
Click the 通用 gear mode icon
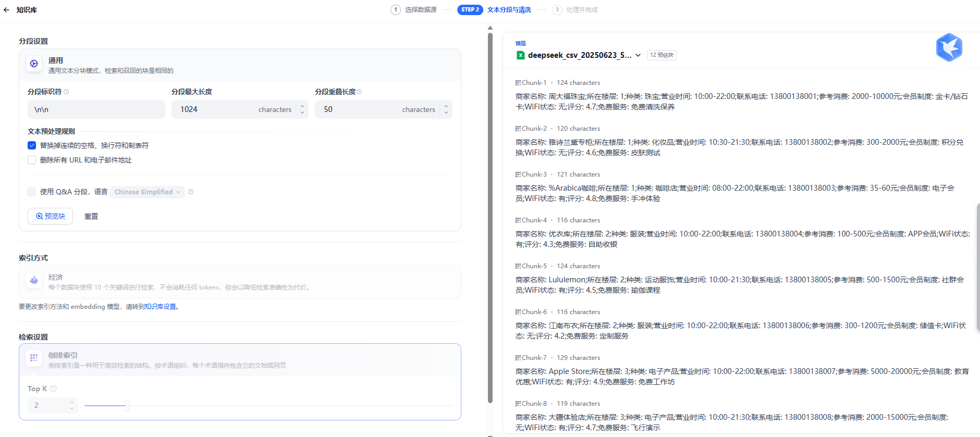34,64
